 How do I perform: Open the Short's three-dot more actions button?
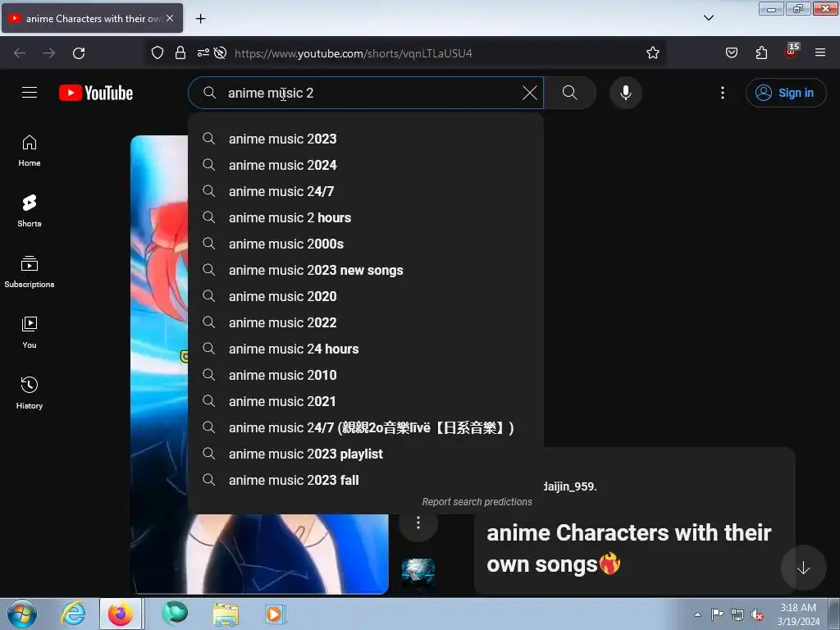click(x=418, y=523)
